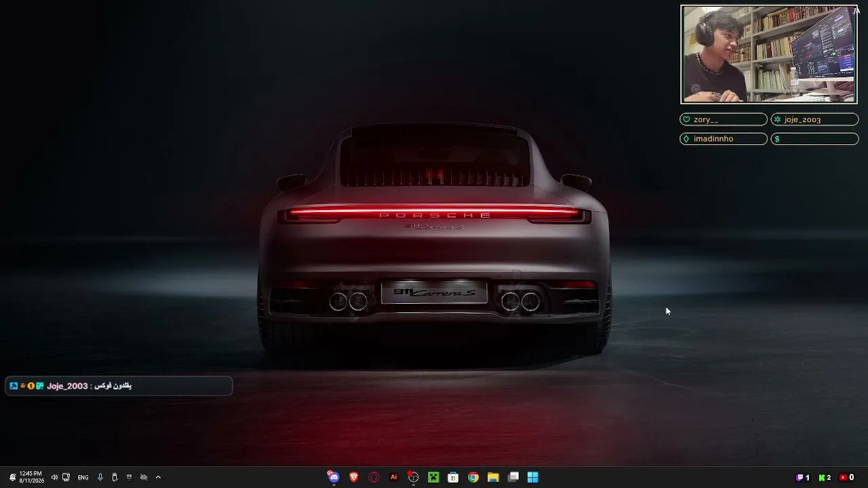This screenshot has width=868, height=488.
Task: Expand the hidden system tray icons chevron
Action: point(158,477)
